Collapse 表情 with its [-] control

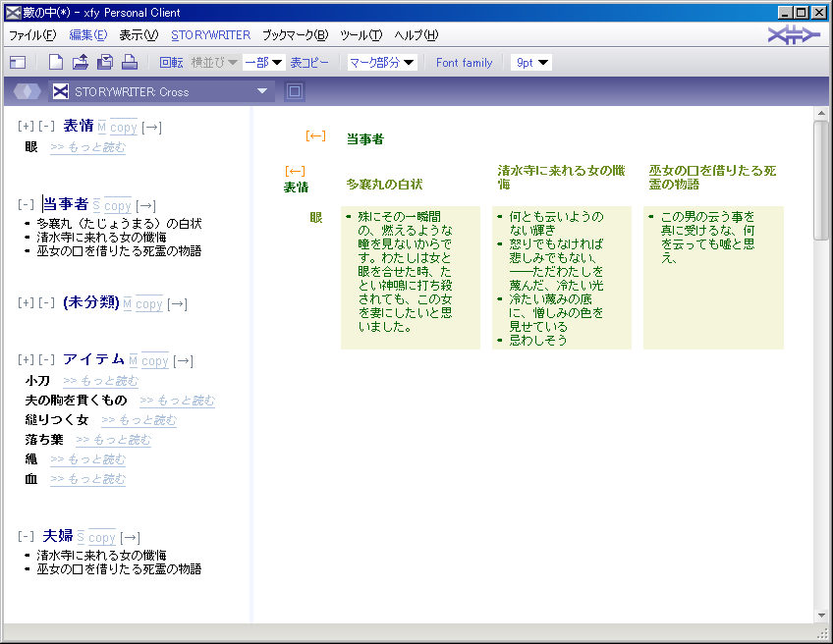[x=47, y=126]
